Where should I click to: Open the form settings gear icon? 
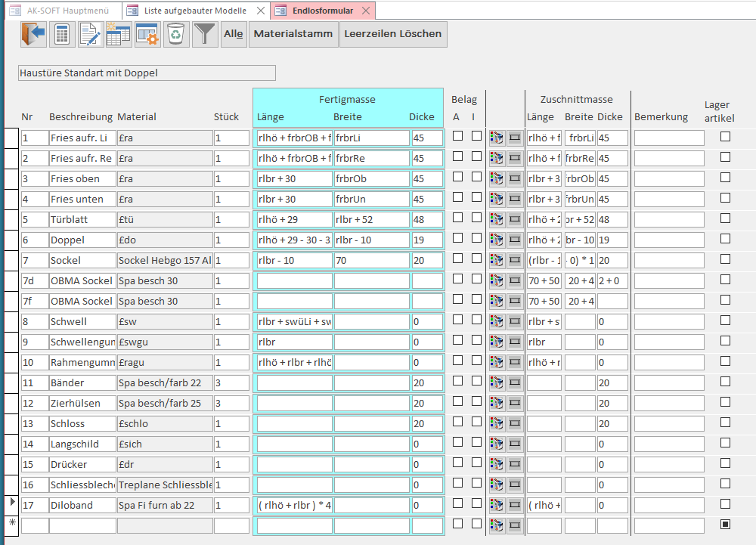point(147,34)
